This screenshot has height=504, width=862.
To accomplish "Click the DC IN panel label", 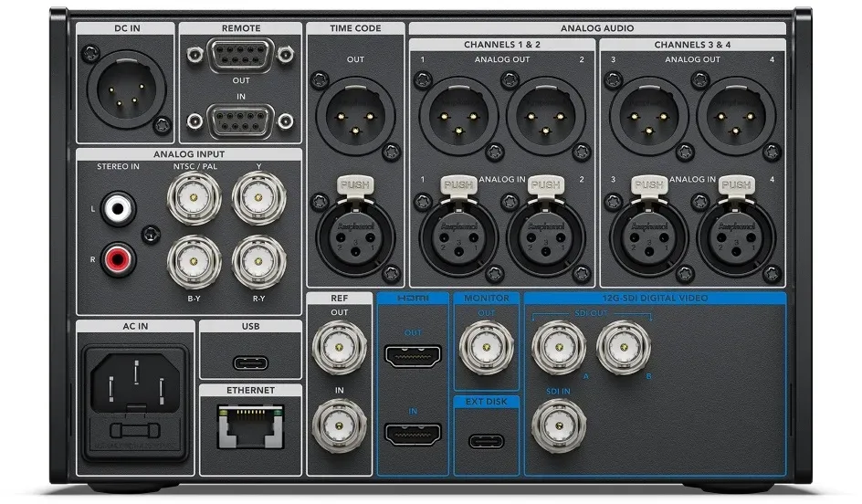I will coord(127,28).
